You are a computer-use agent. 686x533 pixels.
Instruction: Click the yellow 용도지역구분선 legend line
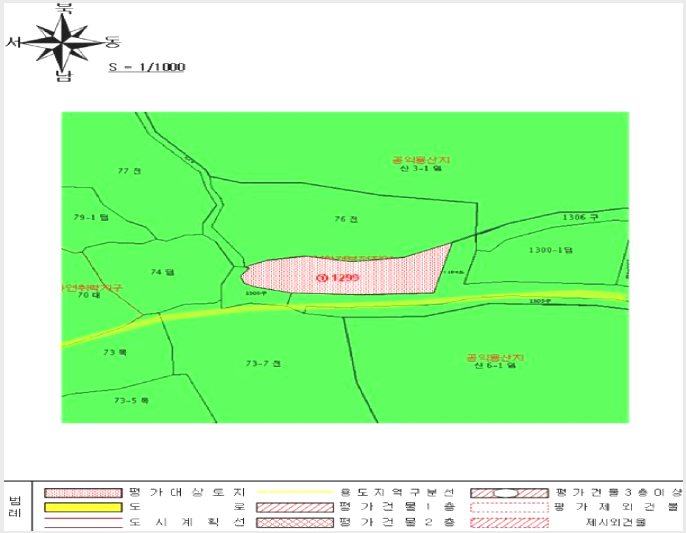tap(295, 492)
